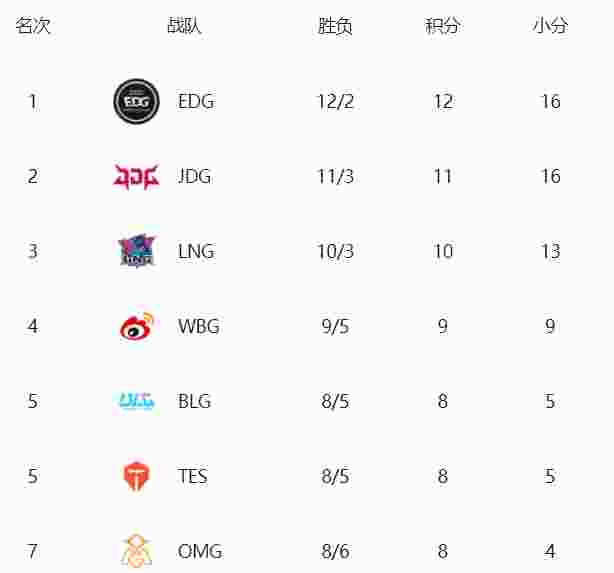Open the EDG team name link
Screen dimensions: 614x573
pyautogui.click(x=196, y=101)
